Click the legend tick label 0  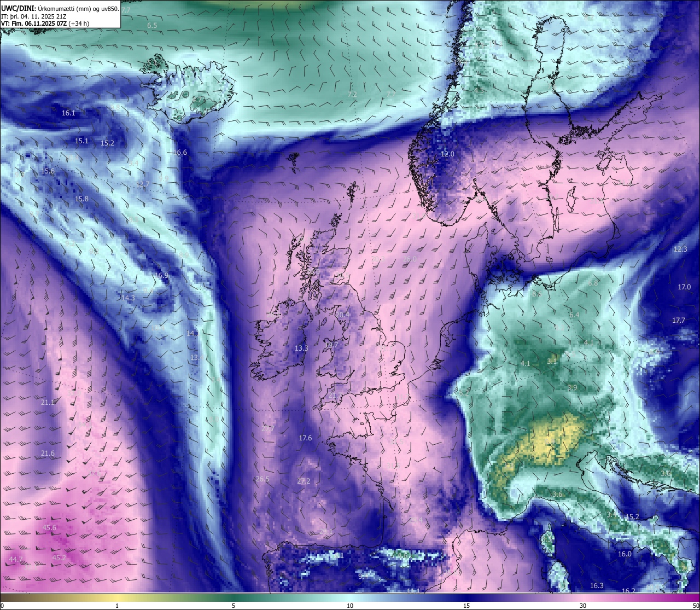pyautogui.click(x=2, y=606)
